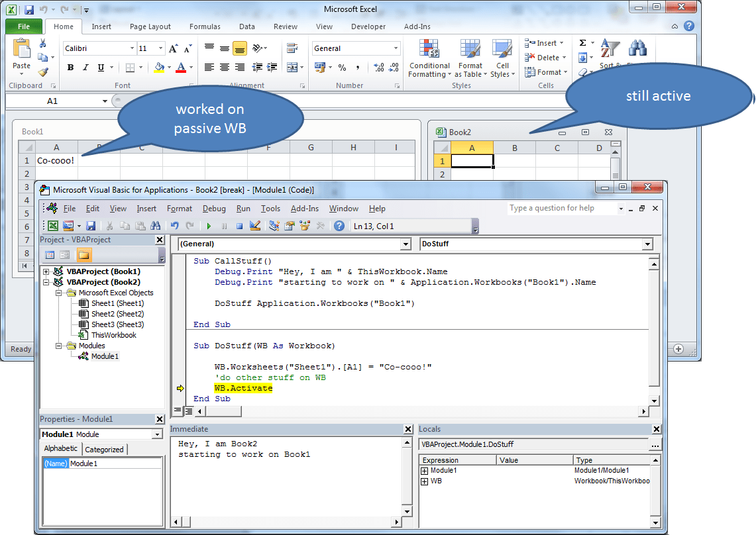Click the Cell Styles button
Image resolution: width=756 pixels, height=535 pixels.
point(503,60)
